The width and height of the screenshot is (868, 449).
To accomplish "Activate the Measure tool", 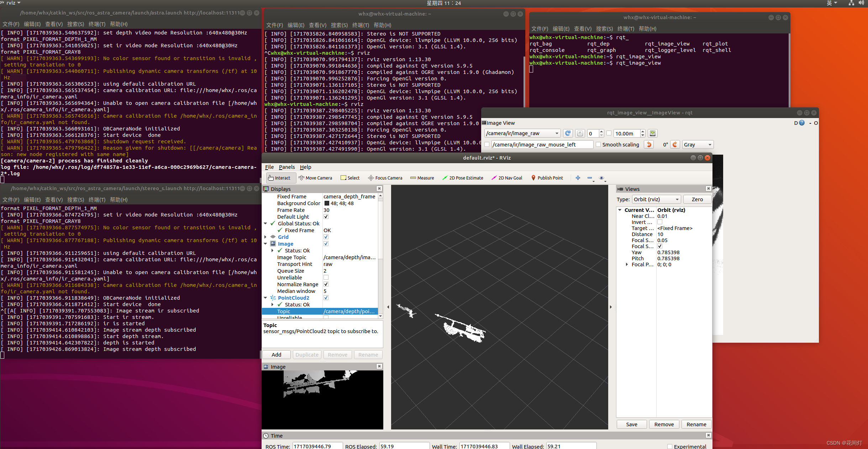I will coord(422,178).
